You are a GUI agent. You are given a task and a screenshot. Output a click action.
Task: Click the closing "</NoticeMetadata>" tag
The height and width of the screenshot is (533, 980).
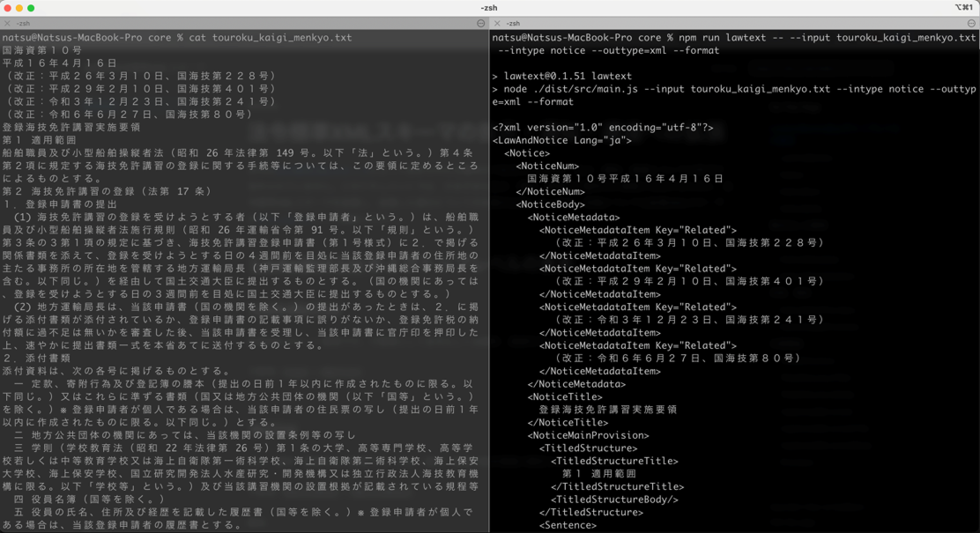(x=577, y=383)
